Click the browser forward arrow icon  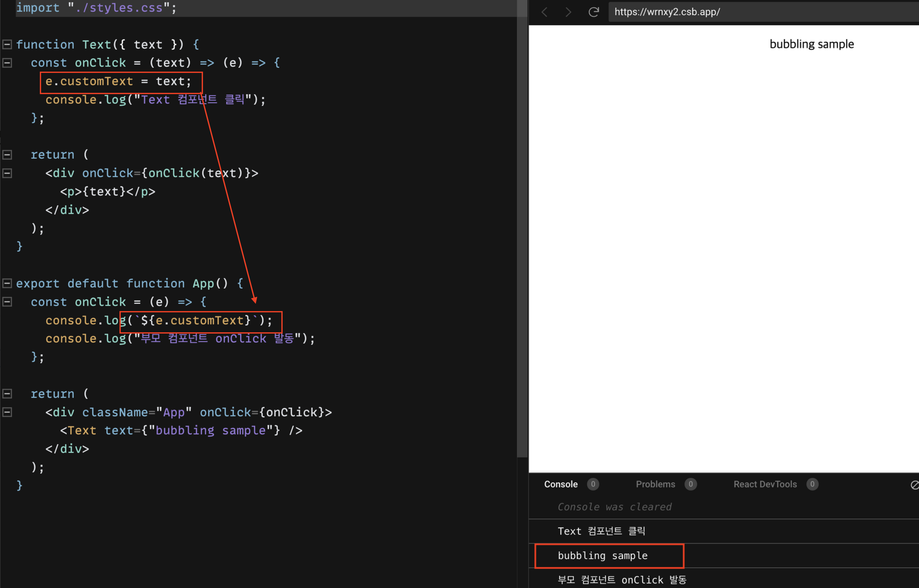tap(568, 12)
